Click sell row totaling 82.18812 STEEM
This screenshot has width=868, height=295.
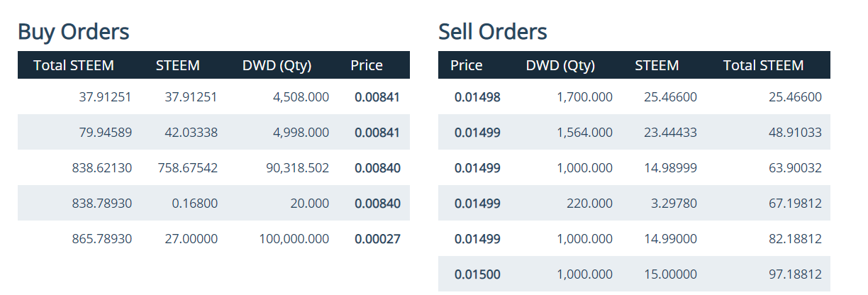pos(634,238)
